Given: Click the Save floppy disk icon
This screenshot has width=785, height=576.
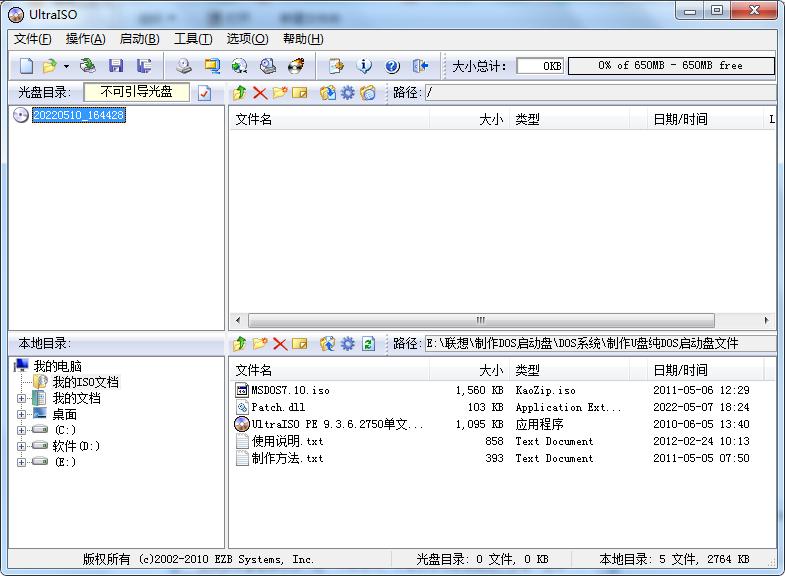Looking at the screenshot, I should 116,66.
